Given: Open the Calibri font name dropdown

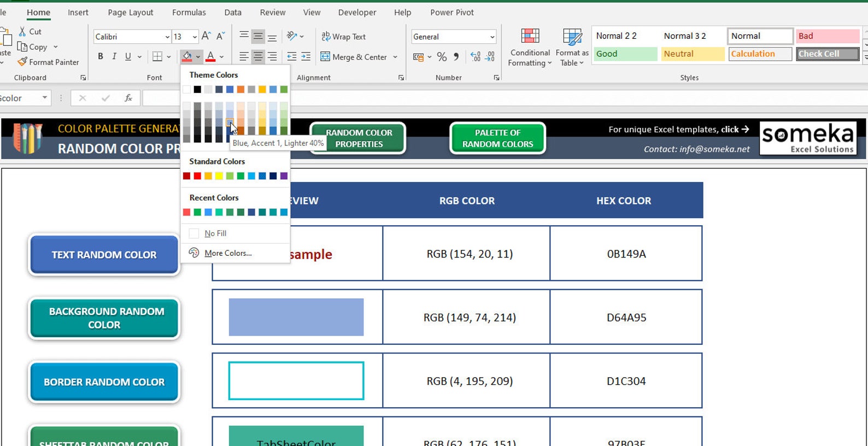Looking at the screenshot, I should (x=167, y=37).
